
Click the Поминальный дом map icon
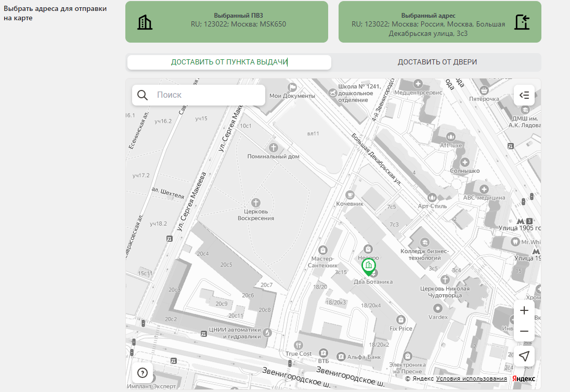point(274,148)
